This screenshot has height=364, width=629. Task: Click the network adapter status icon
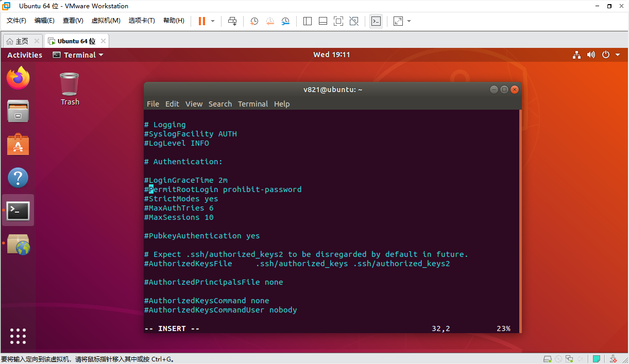point(570,359)
